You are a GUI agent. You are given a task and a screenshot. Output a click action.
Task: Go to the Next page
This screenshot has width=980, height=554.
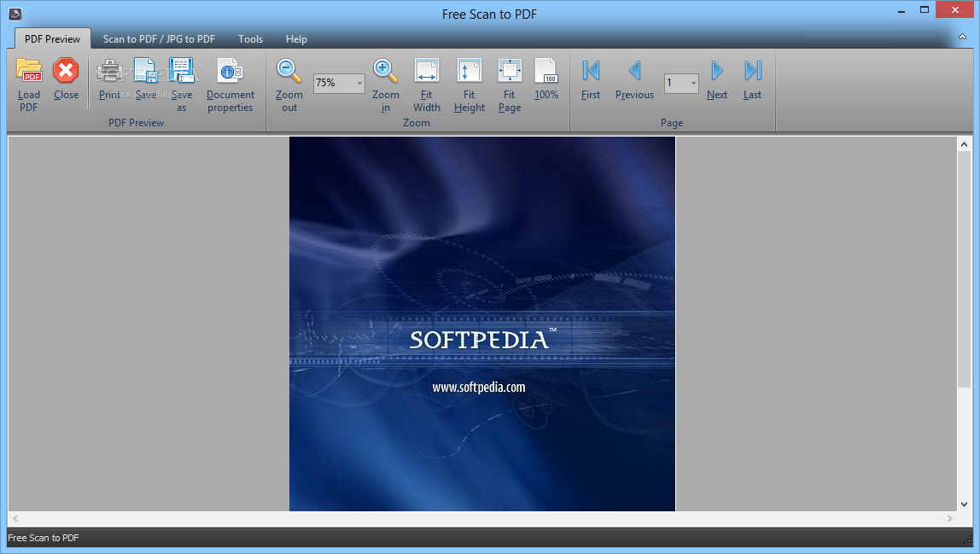click(717, 79)
